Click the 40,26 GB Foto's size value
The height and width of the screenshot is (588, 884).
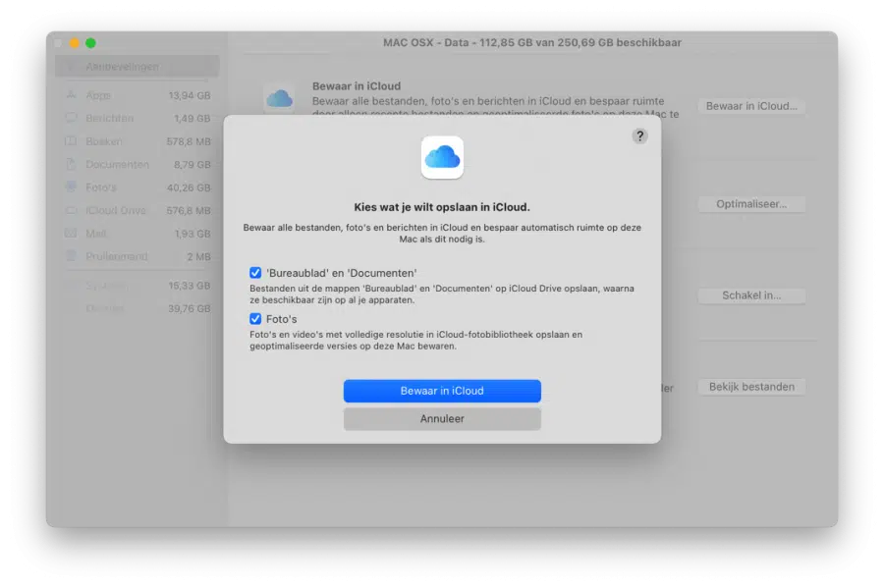[x=189, y=187]
